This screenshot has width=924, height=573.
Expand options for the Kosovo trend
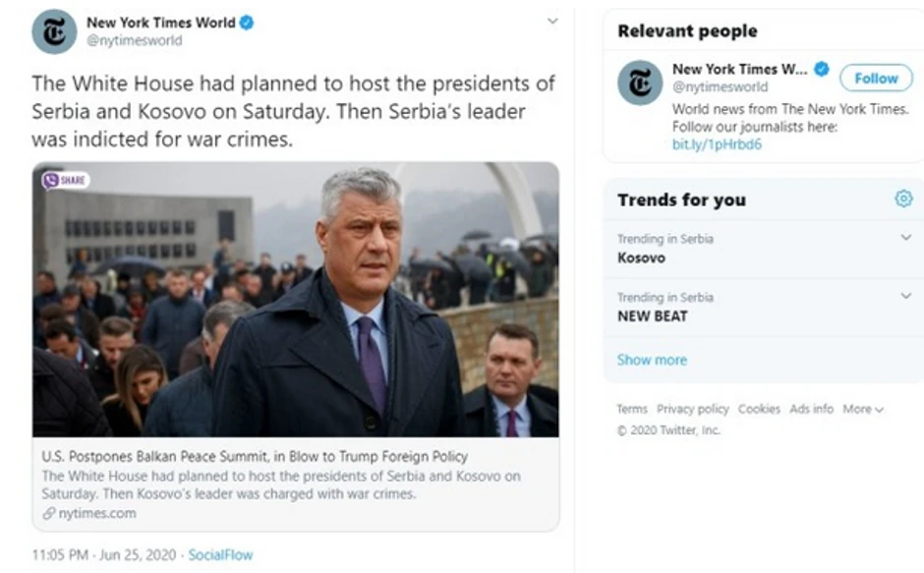[905, 238]
